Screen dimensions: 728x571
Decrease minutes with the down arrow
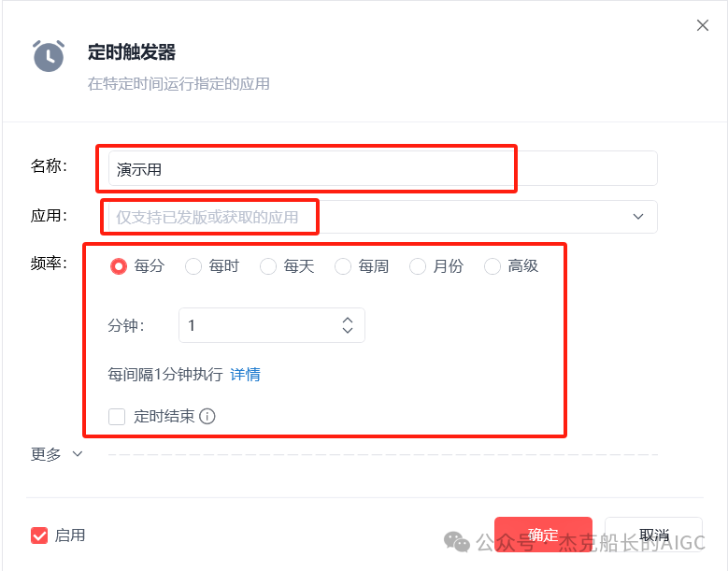pyautogui.click(x=348, y=330)
